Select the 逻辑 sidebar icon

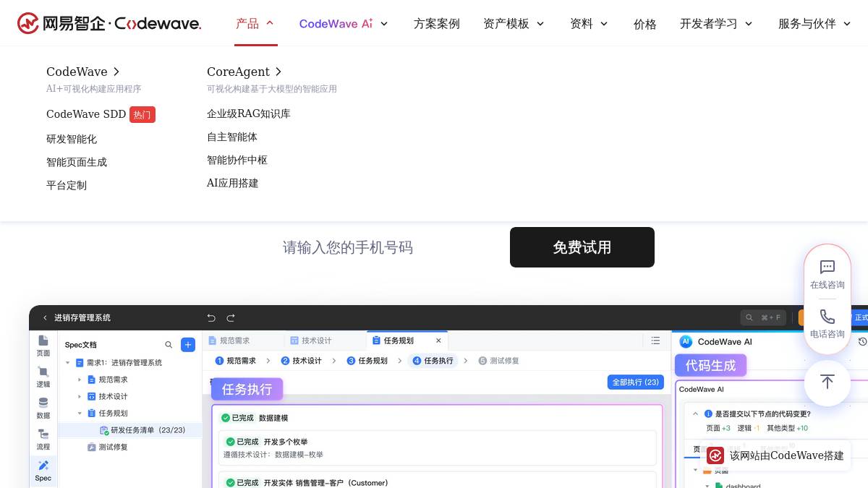coord(43,377)
